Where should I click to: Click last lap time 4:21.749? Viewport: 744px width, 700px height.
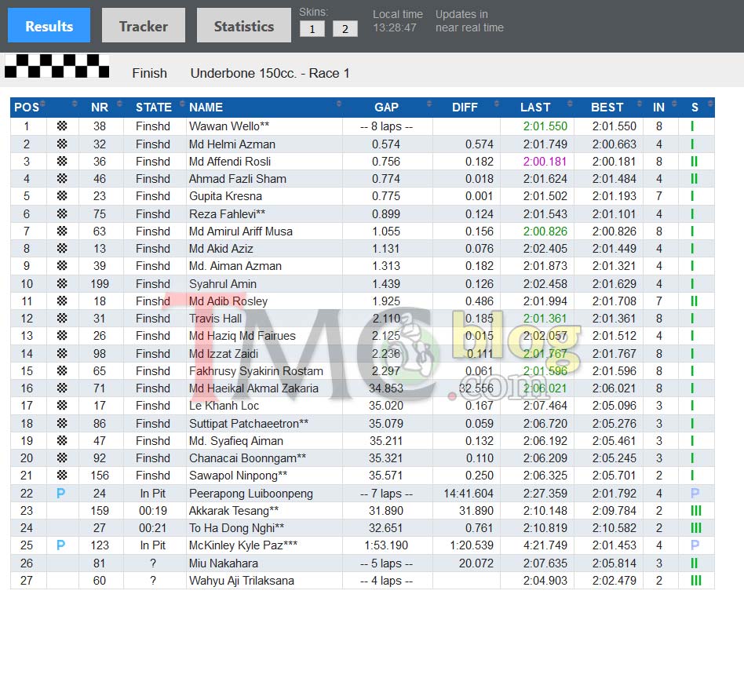545,545
